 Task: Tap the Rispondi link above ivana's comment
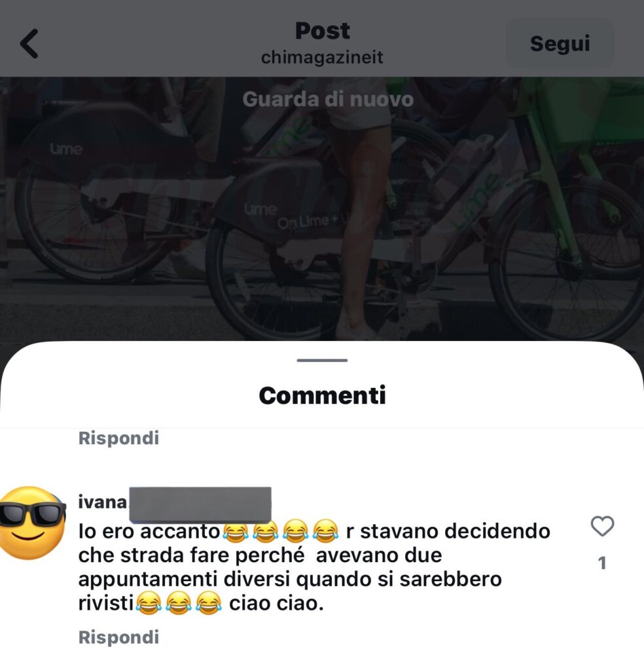(x=118, y=438)
